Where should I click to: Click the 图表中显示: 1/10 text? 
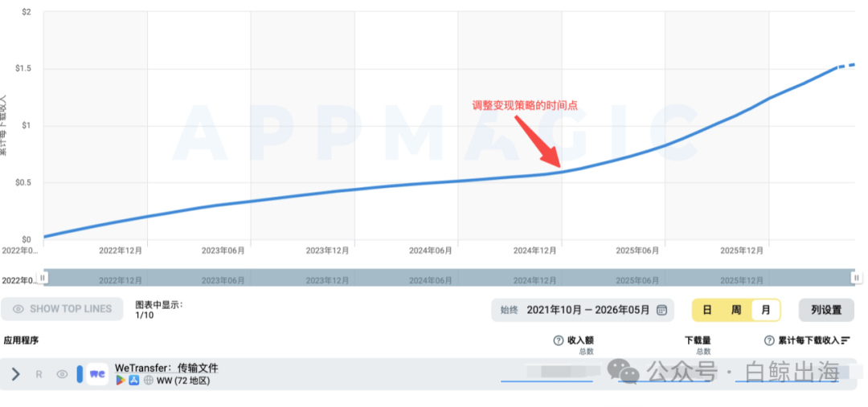click(159, 310)
